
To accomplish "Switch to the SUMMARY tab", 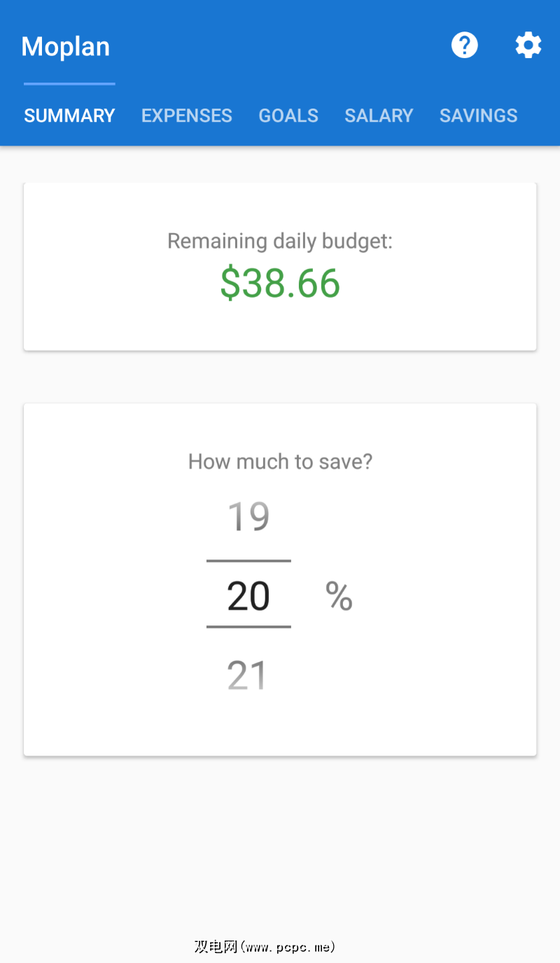I will click(69, 116).
